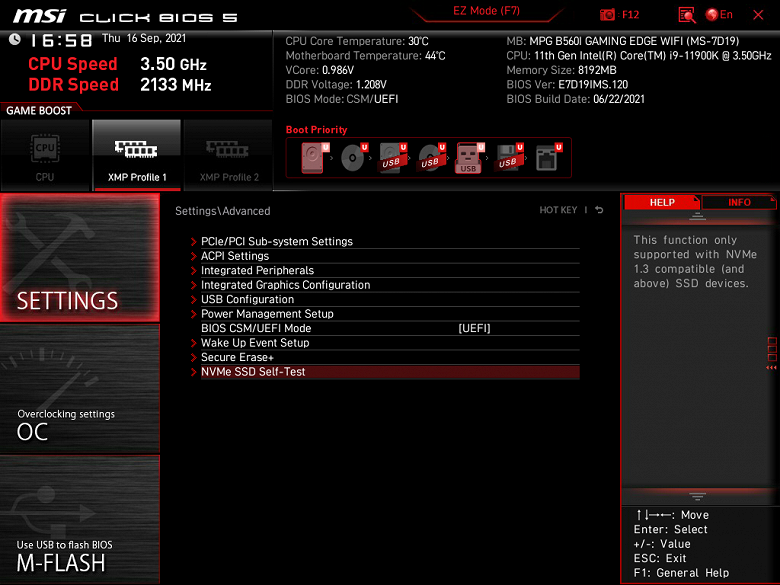Click the Boot Priority label
The height and width of the screenshot is (585, 780).
tap(316, 130)
